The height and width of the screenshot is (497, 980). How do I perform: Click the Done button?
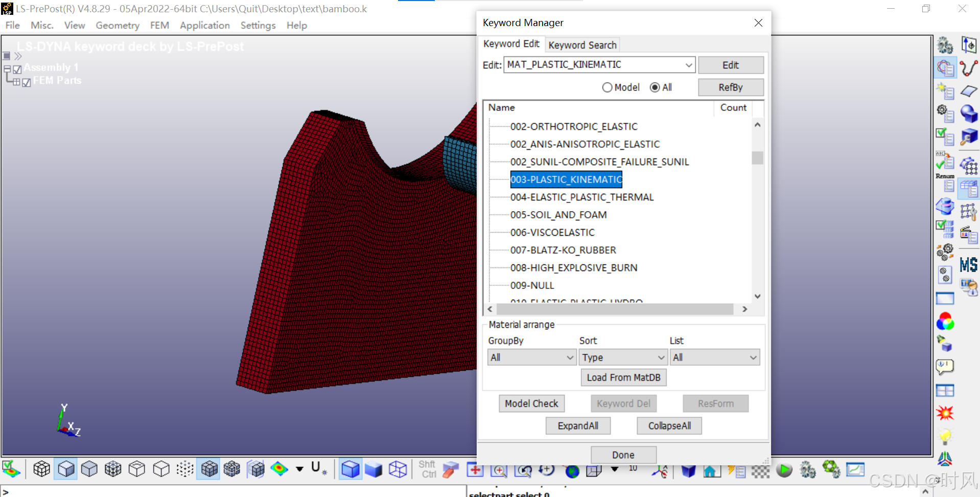click(623, 455)
